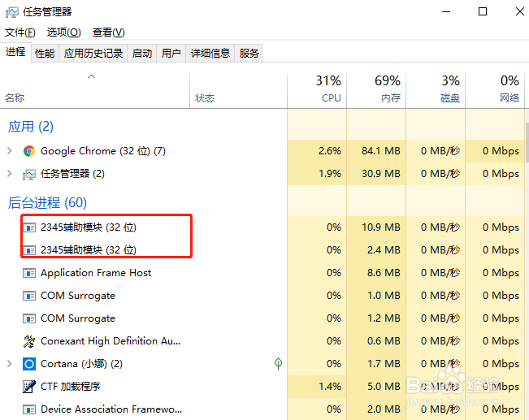Switch to the 用户 tab
The image size is (529, 420).
(x=171, y=54)
